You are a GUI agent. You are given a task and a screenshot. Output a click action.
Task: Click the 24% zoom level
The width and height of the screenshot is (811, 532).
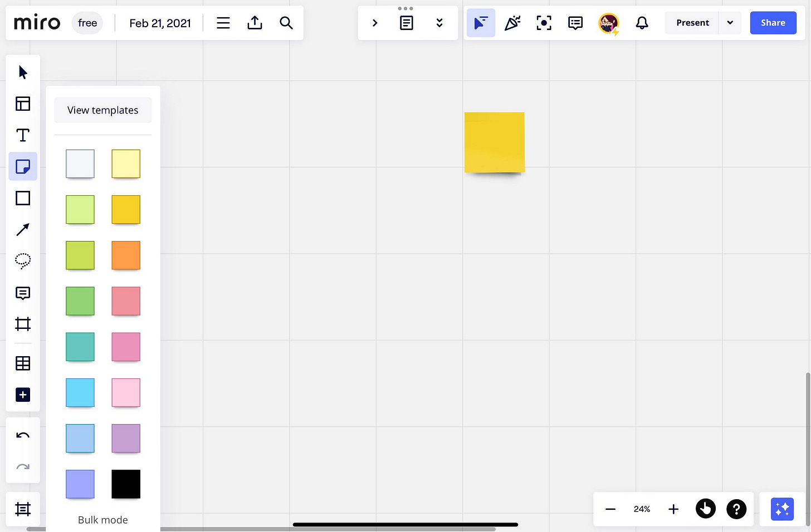coord(642,509)
